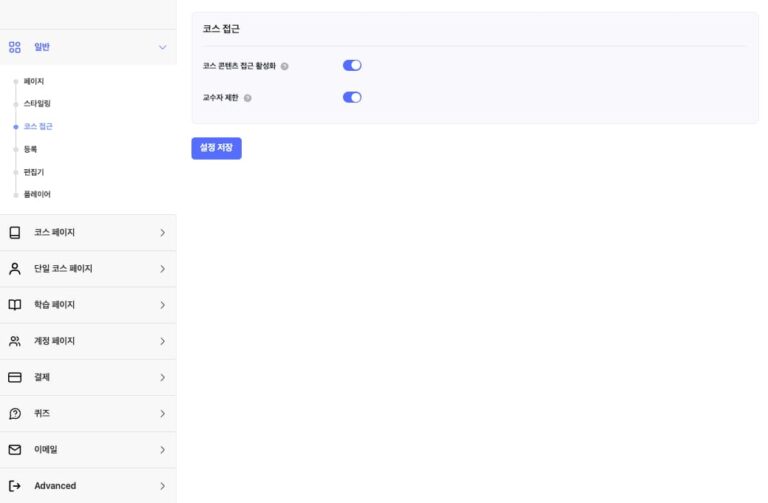
Task: Select the 편집기 submenu item
Action: [34, 172]
